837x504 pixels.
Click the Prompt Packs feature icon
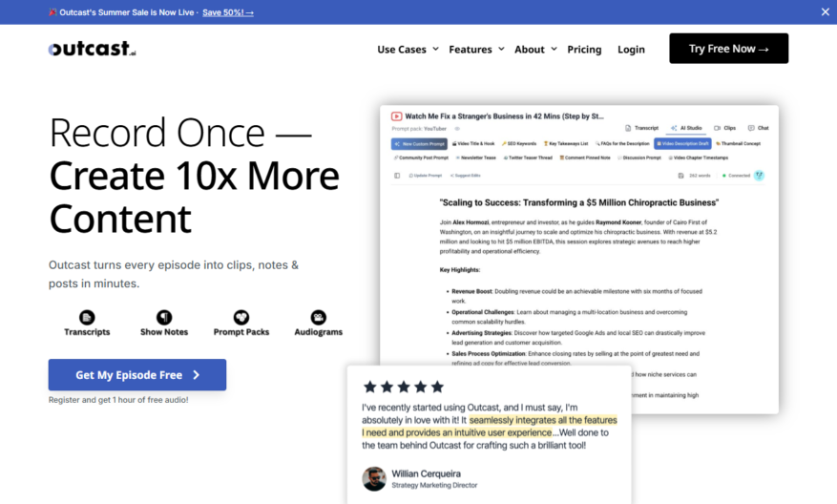[241, 317]
